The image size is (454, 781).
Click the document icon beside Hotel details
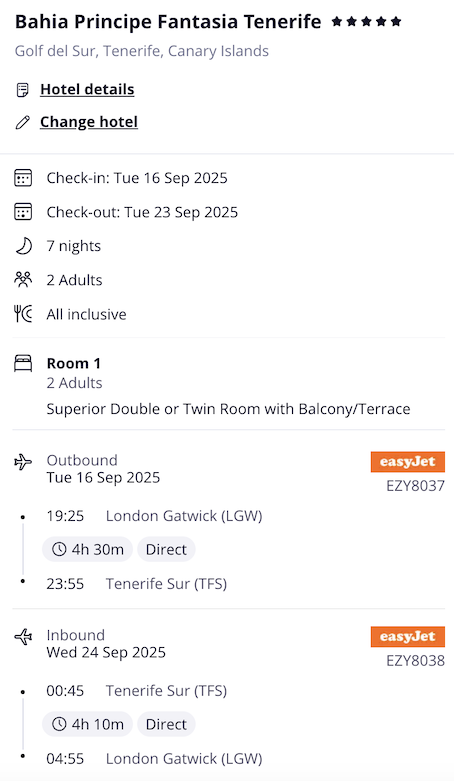pos(22,90)
